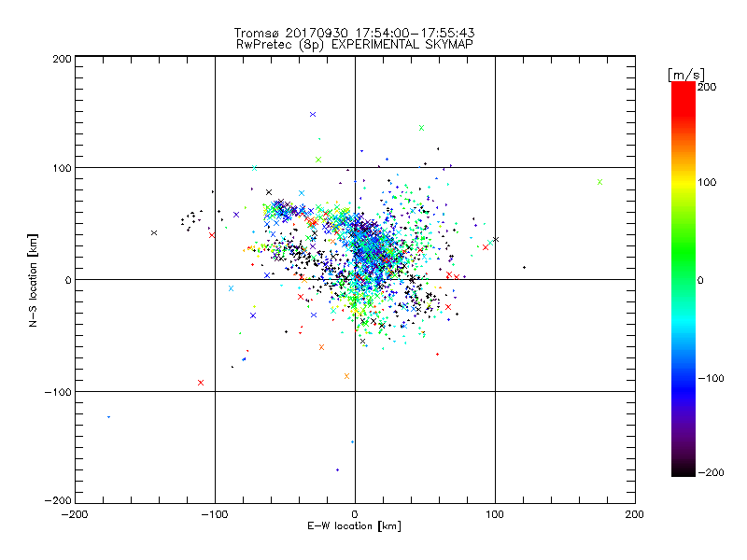Viewport: 747px width, 560px height.
Task: Select the blue X marker near -73, -32 km
Action: coord(253,315)
